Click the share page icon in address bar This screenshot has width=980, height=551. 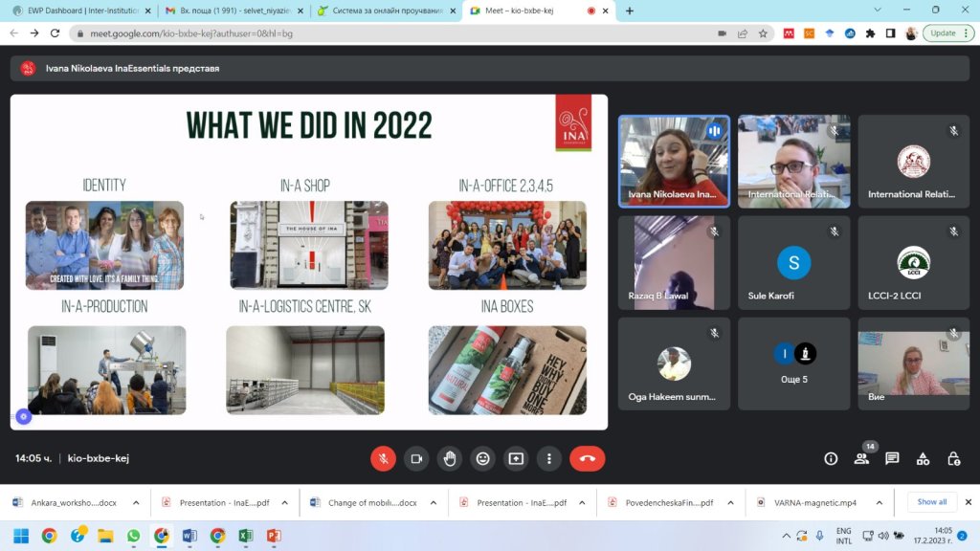(743, 33)
